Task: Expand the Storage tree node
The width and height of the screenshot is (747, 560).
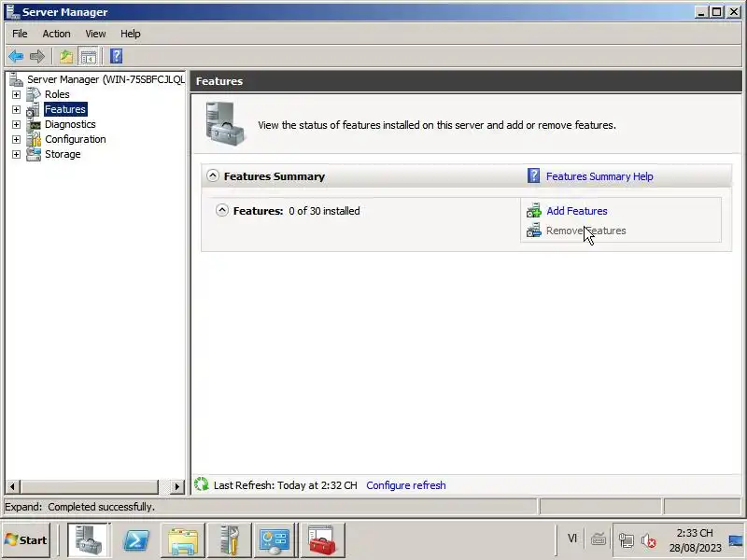Action: tap(16, 154)
